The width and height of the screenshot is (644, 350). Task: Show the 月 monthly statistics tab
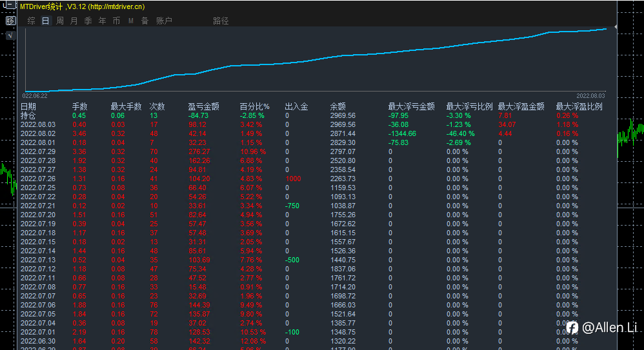74,21
